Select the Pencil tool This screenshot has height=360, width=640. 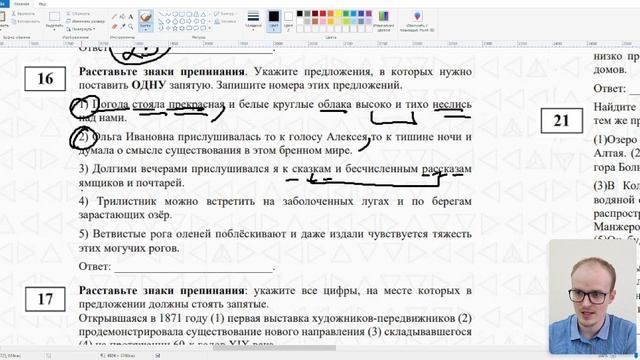(115, 17)
